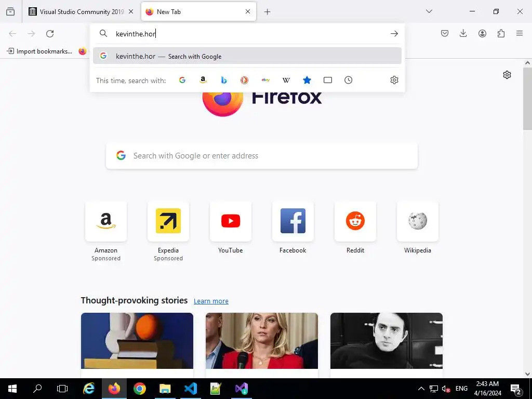Reload the current page
Screen dimensions: 532x399
click(x=50, y=34)
